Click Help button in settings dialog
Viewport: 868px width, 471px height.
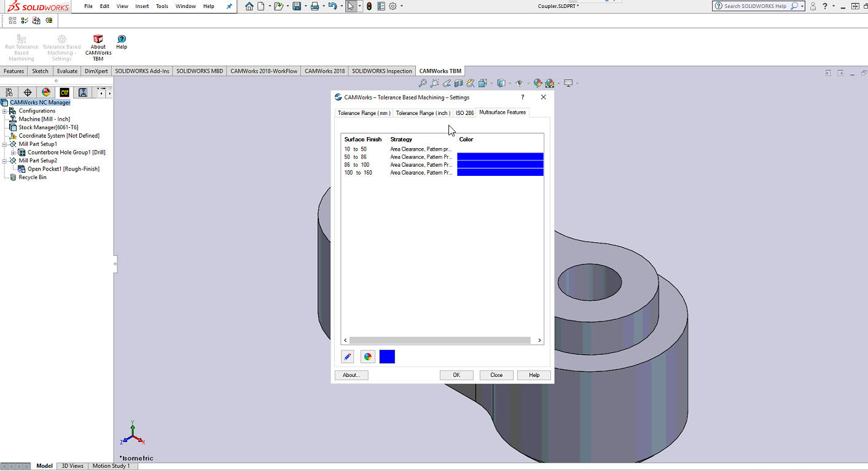click(534, 375)
